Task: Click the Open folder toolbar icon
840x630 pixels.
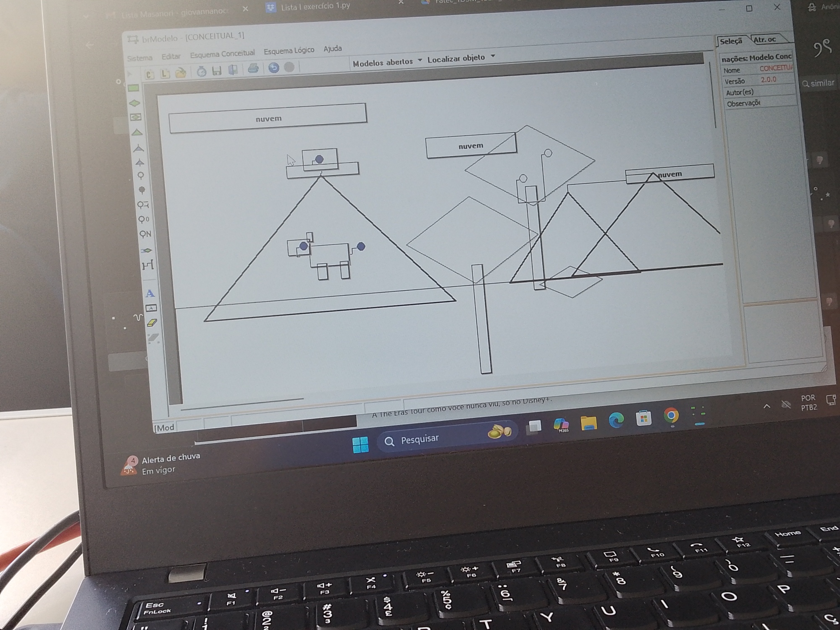Action: point(181,73)
